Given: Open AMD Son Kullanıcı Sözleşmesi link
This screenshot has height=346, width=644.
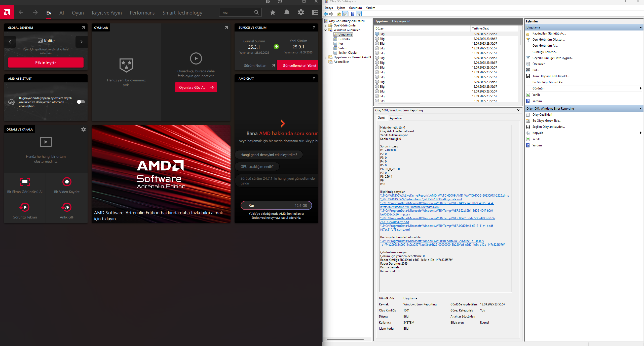Looking at the screenshot, I should pos(278,216).
